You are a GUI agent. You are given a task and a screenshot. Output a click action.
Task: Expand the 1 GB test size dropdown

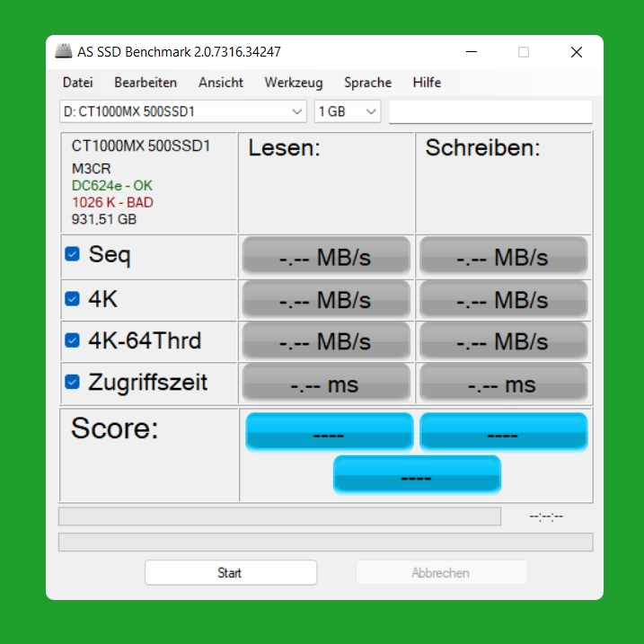(348, 111)
